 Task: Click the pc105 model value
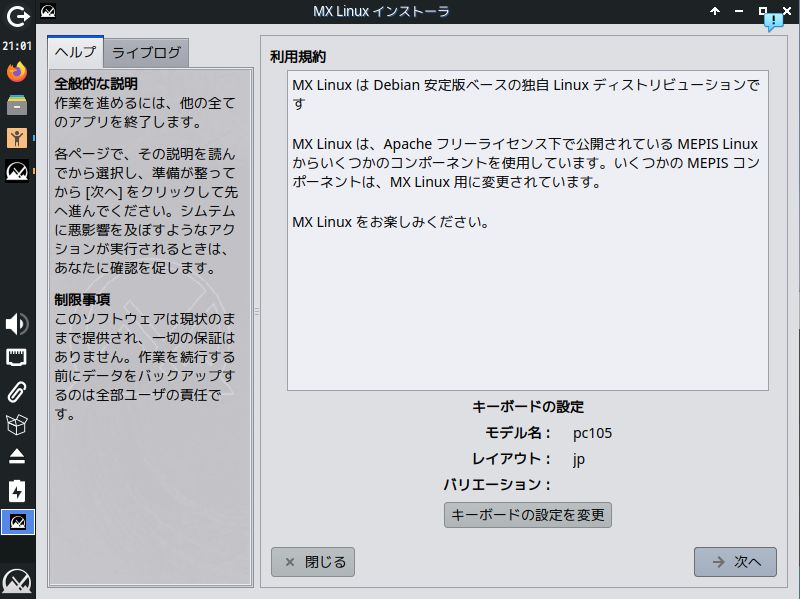pyautogui.click(x=592, y=433)
